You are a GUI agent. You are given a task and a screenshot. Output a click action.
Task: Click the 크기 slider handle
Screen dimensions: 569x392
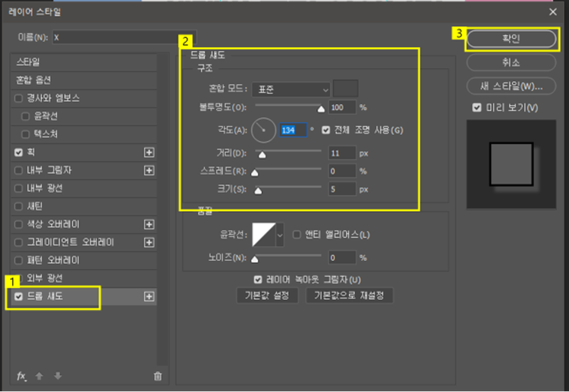click(258, 191)
